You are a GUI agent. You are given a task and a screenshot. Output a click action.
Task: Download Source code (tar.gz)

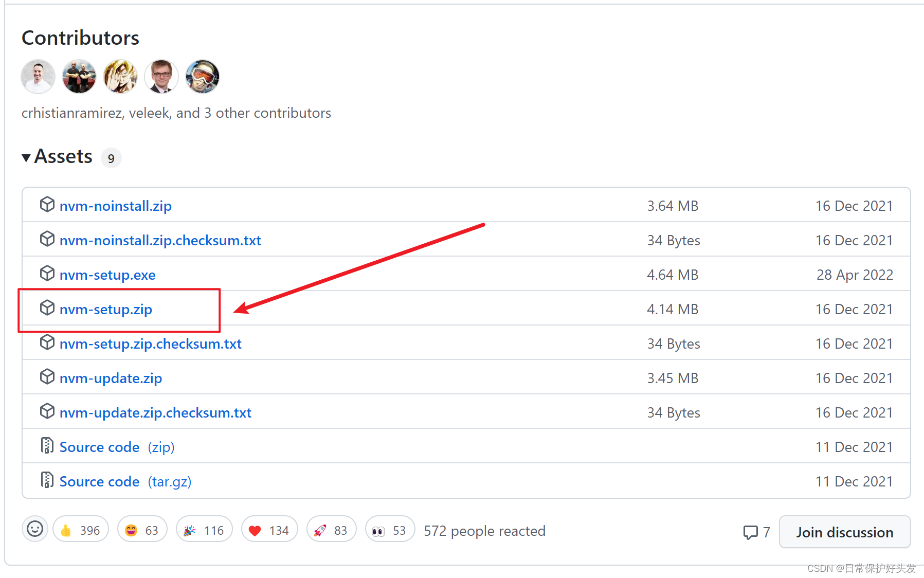pyautogui.click(x=125, y=481)
